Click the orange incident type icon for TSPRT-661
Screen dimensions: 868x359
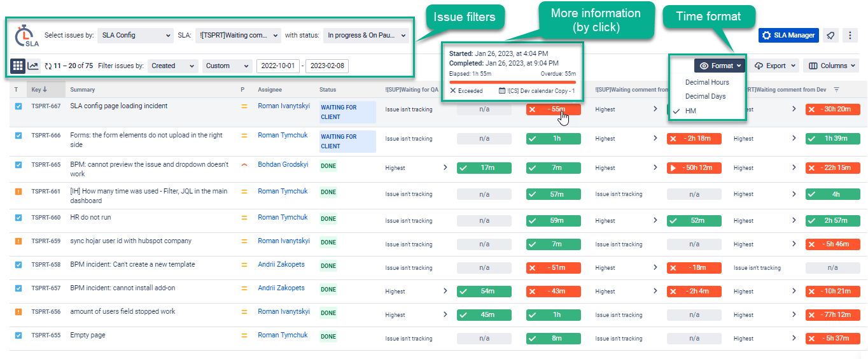click(18, 191)
